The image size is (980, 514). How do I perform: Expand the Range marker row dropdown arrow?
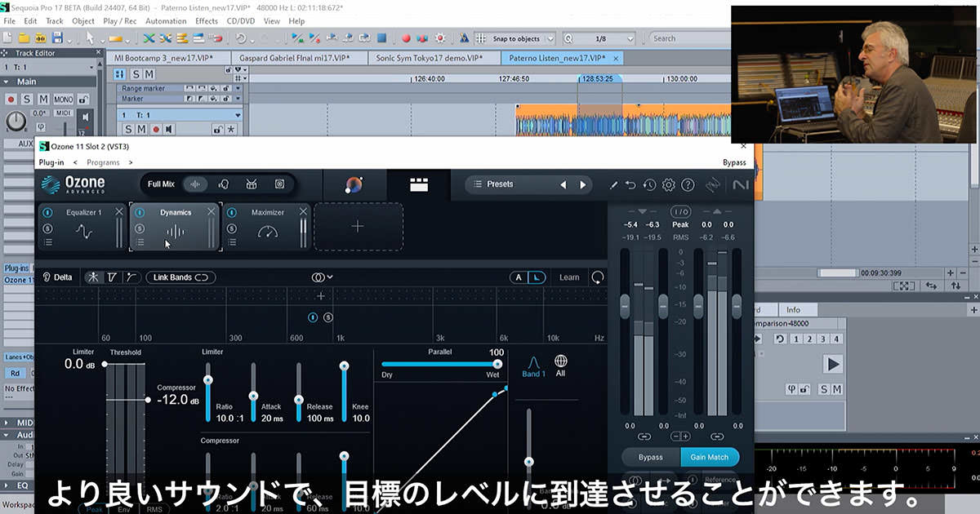238,88
